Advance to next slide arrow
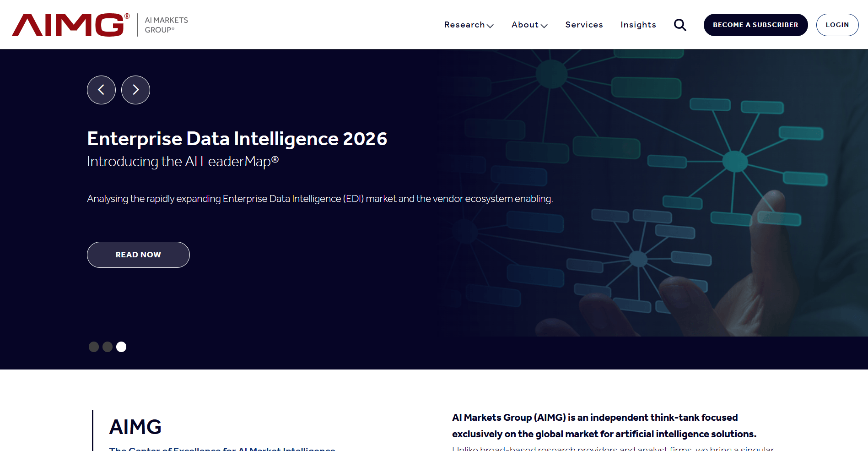 (135, 90)
